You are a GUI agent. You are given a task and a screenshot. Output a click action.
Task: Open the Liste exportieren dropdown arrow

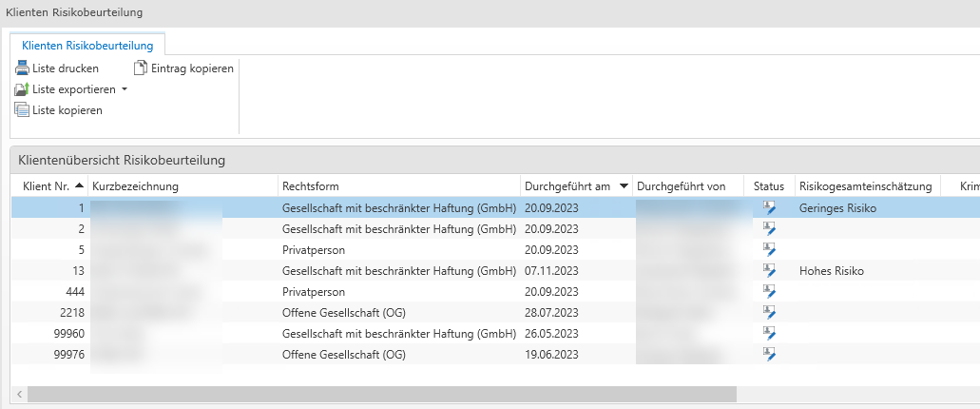click(x=125, y=89)
